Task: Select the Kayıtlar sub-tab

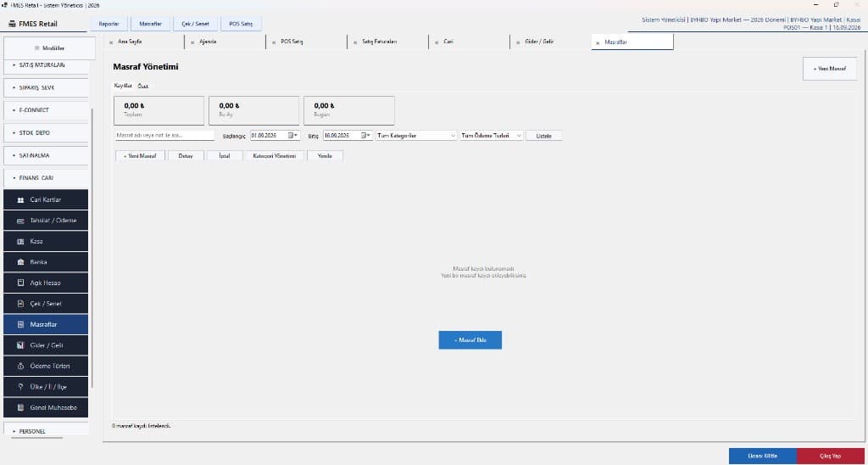Action: (123, 86)
